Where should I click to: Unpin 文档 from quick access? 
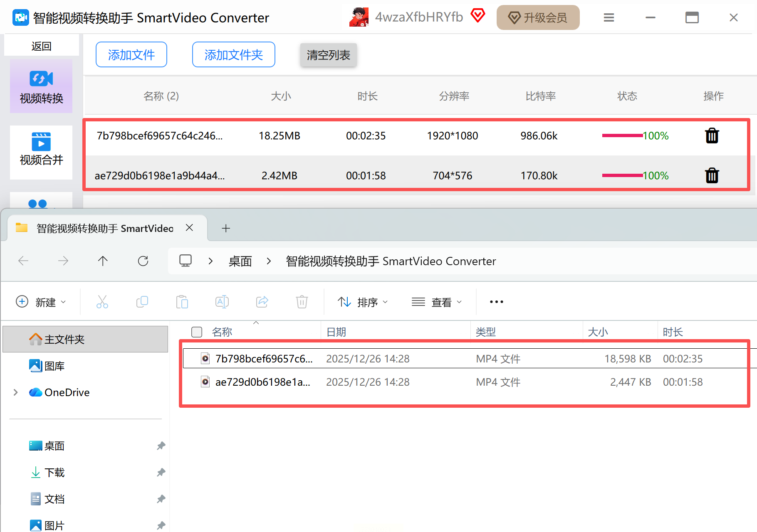click(161, 499)
